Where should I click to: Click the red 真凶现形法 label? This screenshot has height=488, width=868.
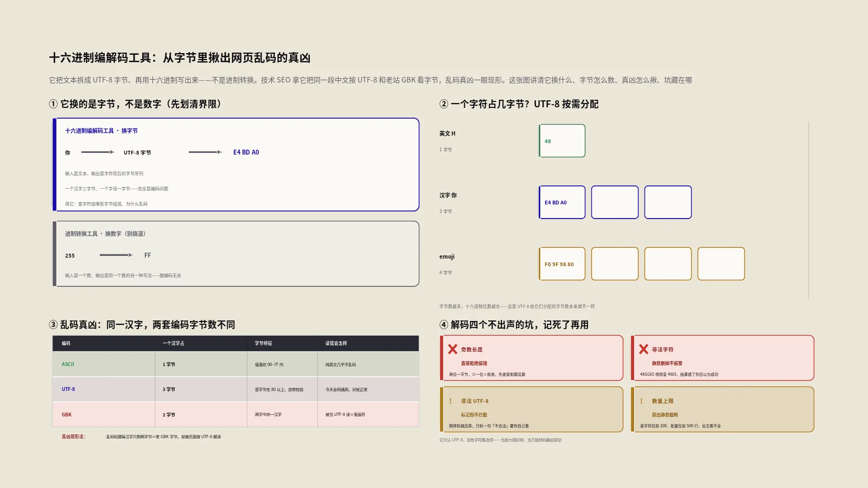coord(73,436)
